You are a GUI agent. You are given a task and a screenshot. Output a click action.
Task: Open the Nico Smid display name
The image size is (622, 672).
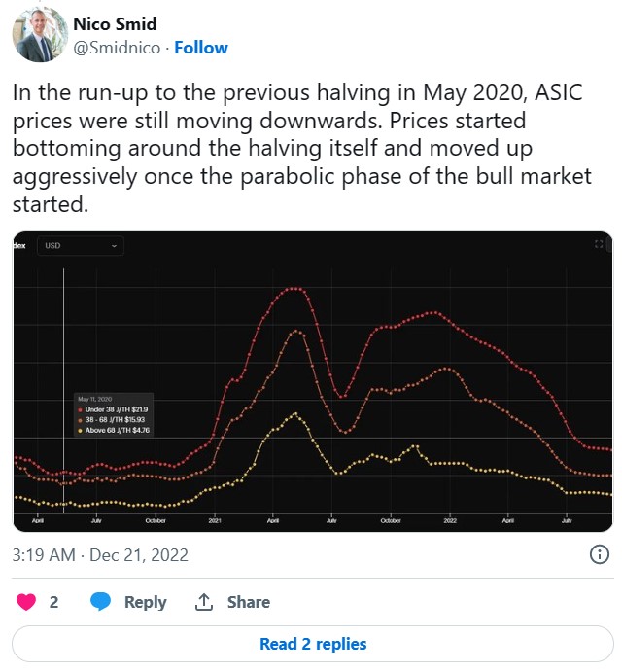click(115, 24)
